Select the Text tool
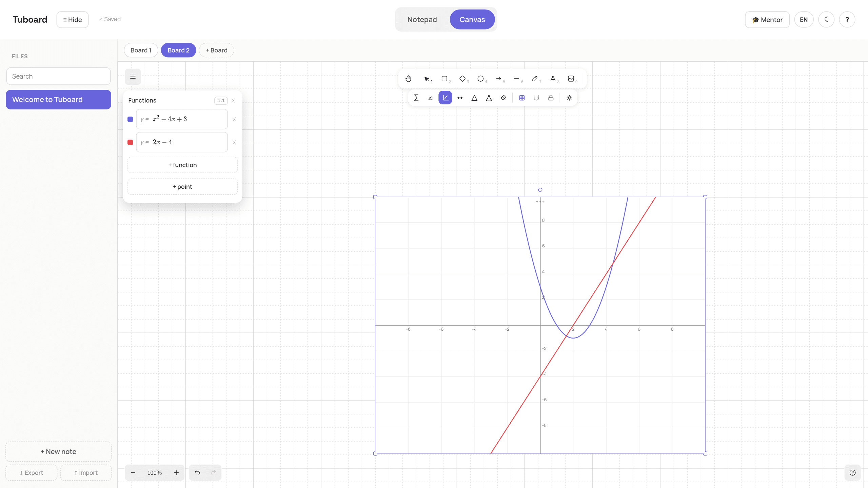Image resolution: width=868 pixels, height=488 pixels. click(553, 79)
